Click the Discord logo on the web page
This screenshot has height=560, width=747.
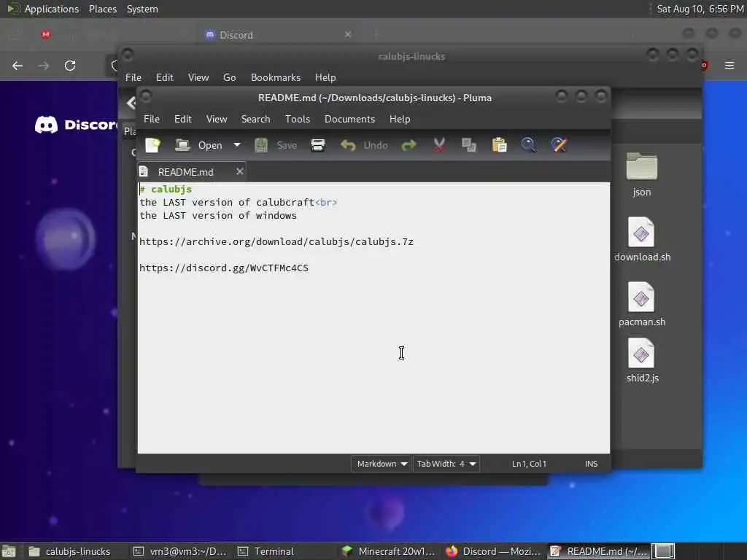tap(76, 125)
